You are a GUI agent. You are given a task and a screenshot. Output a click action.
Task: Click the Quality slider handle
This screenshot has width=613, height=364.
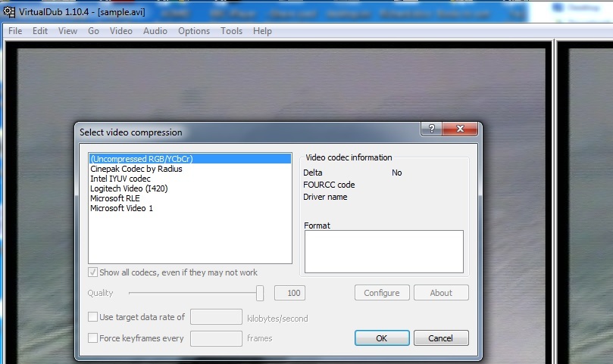pyautogui.click(x=260, y=293)
